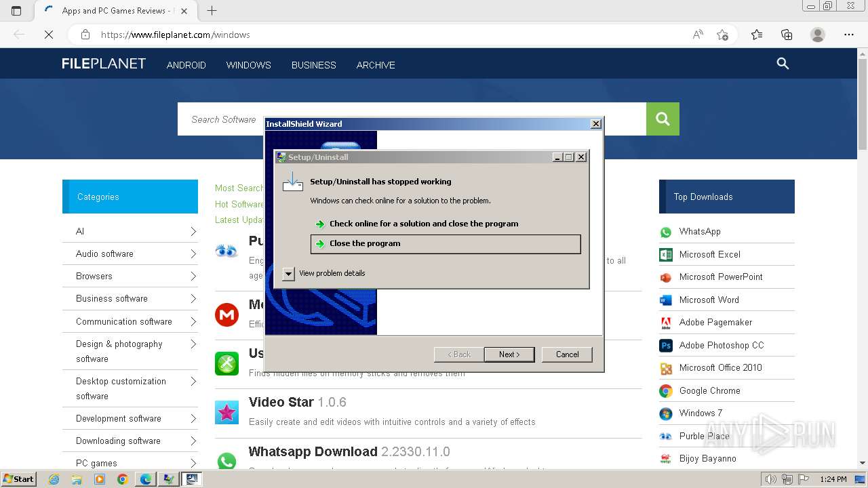Screen dimensions: 868x488
Task: Open the BUSINESS navigation item
Action: [314, 65]
